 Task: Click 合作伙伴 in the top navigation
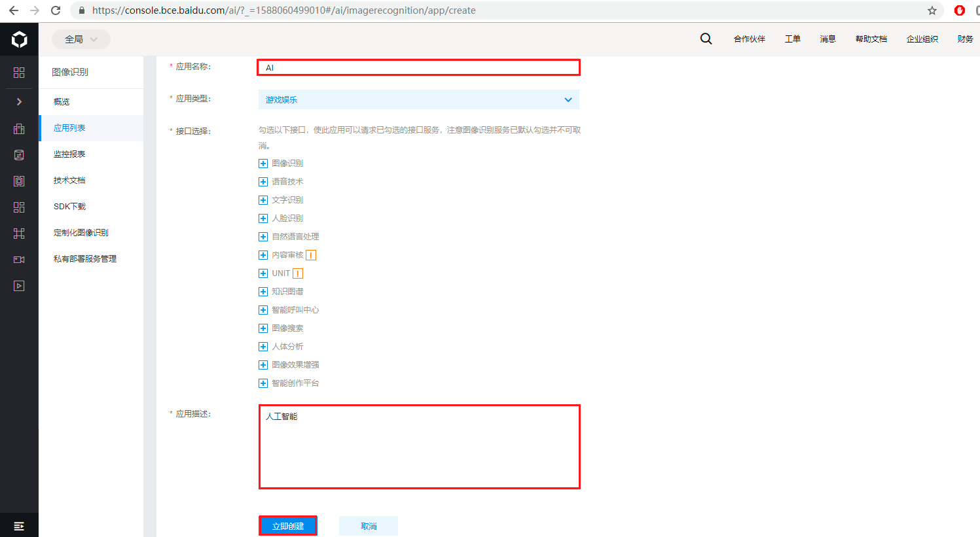(x=750, y=39)
